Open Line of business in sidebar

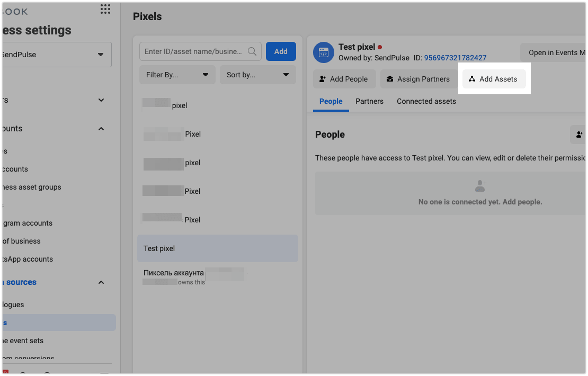(21, 241)
